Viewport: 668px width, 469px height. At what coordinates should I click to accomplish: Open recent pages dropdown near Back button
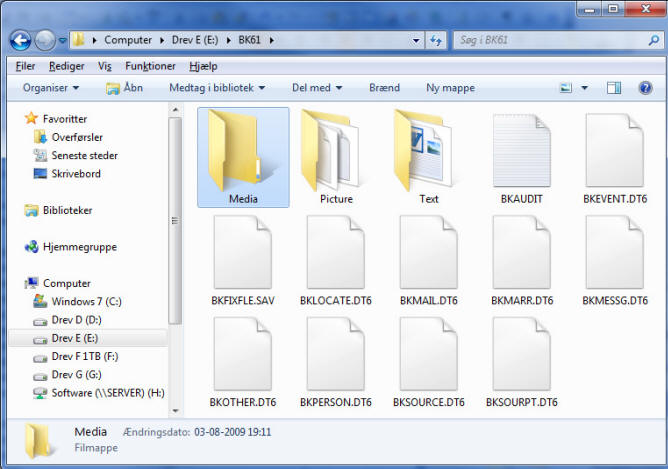coord(63,40)
